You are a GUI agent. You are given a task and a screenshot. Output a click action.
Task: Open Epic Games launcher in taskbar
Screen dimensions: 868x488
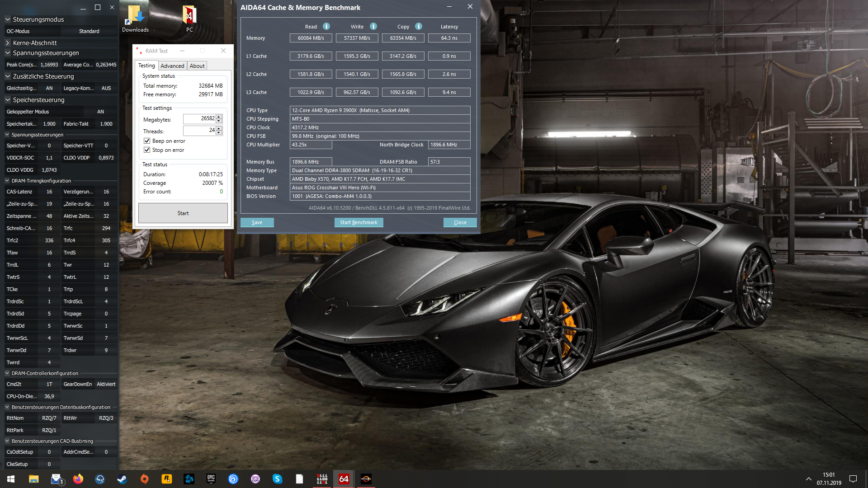(x=211, y=479)
